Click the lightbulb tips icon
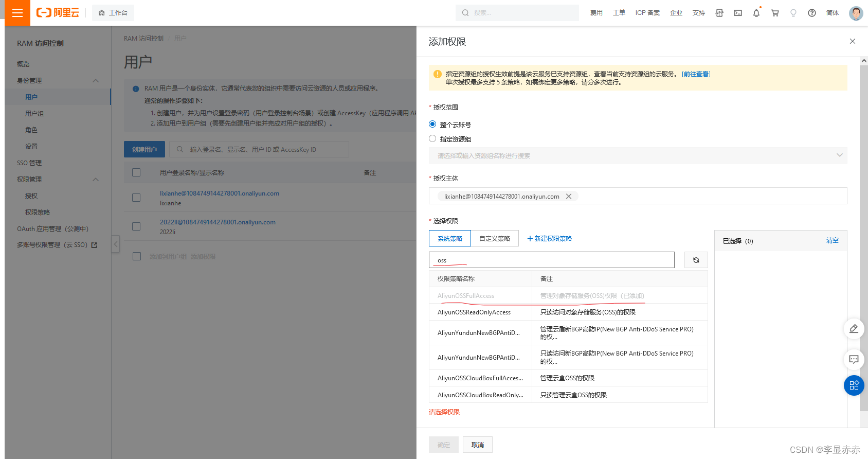868x459 pixels. 793,13
